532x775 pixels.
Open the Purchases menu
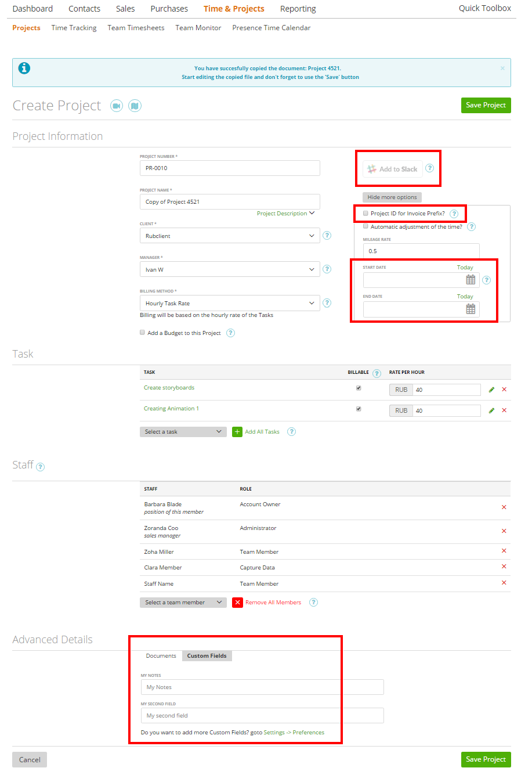pyautogui.click(x=169, y=9)
